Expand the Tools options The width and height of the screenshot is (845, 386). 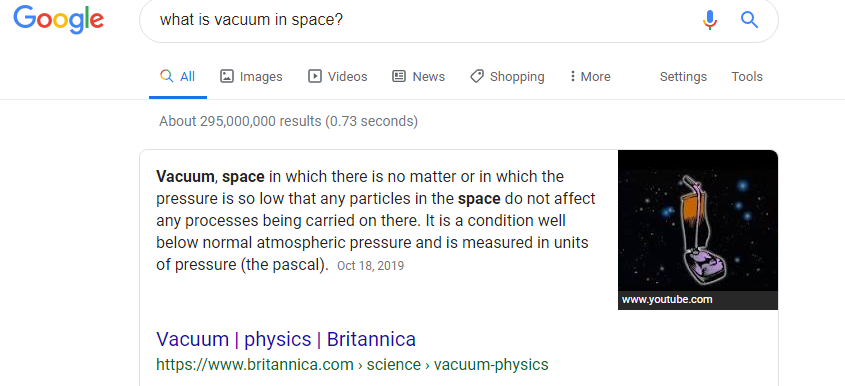pos(747,77)
